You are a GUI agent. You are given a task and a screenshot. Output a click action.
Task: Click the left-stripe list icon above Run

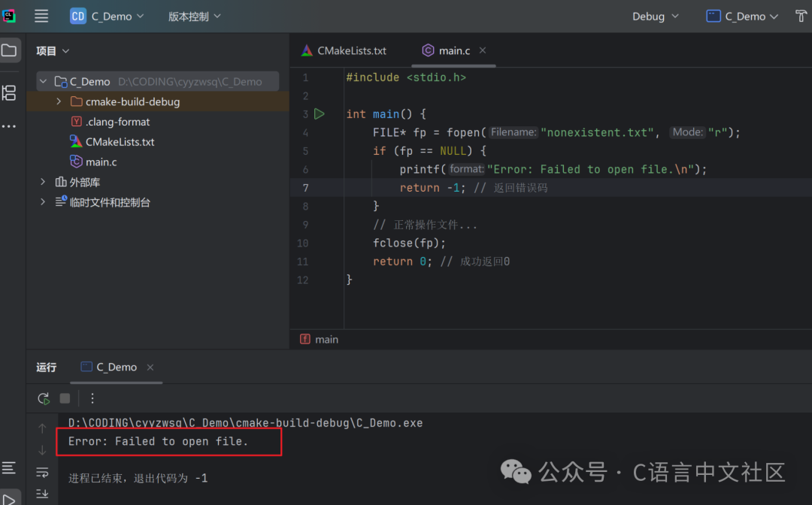tap(9, 467)
